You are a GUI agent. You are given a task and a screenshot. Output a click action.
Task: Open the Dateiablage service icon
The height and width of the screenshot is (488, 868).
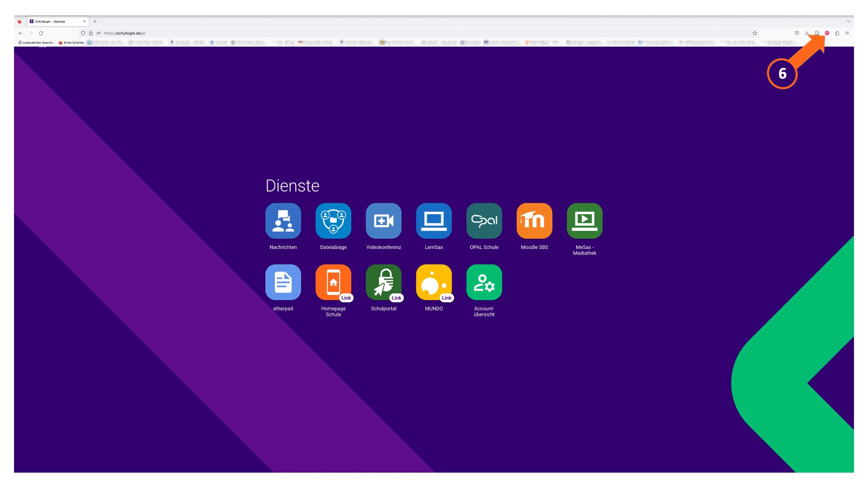[333, 221]
